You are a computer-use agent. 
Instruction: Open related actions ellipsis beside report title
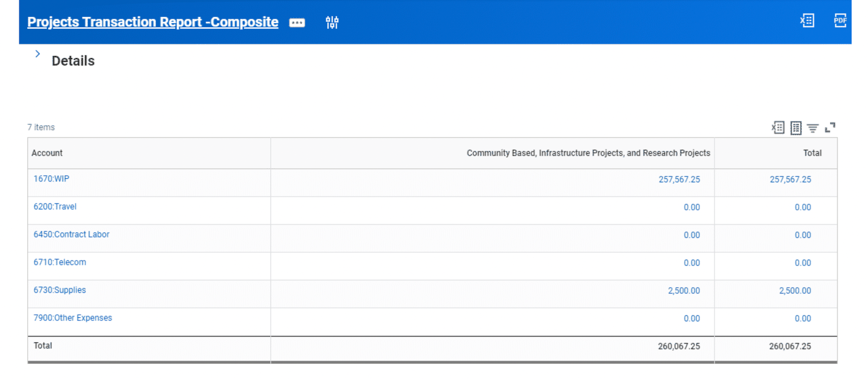[297, 22]
